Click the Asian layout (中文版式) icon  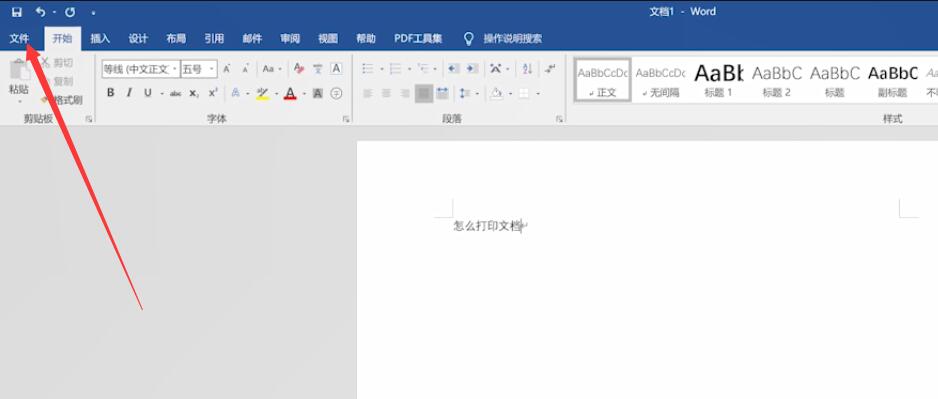click(495, 69)
